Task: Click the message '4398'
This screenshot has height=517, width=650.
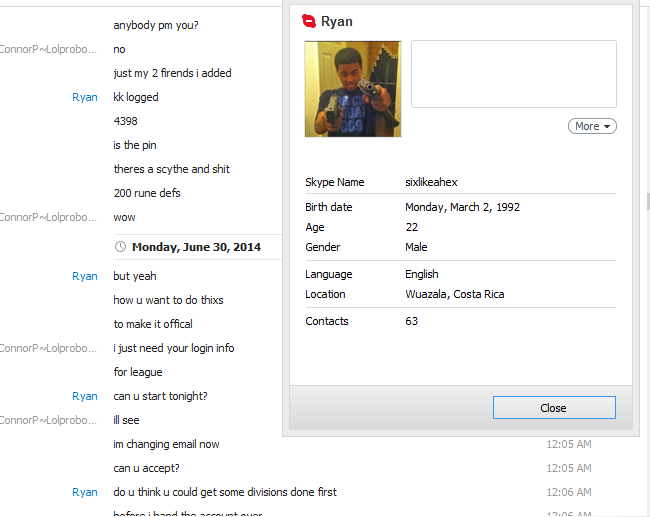Action: click(x=125, y=121)
